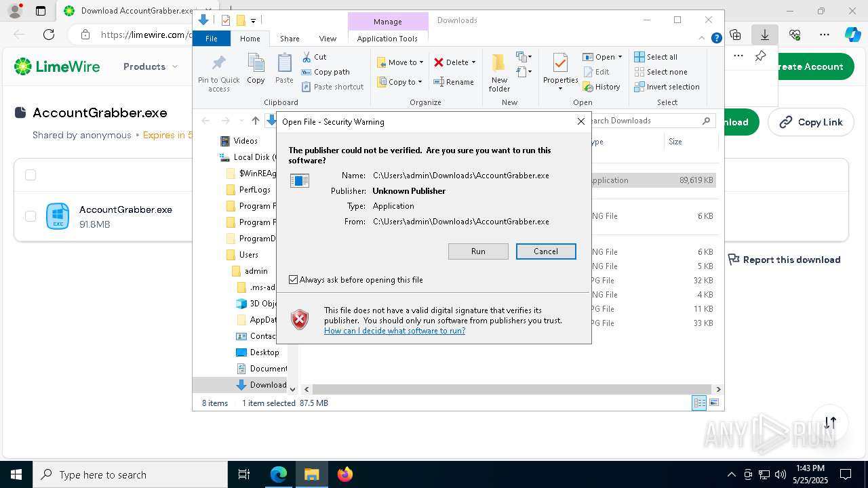Click Run in Security Warning dialog

[478, 251]
